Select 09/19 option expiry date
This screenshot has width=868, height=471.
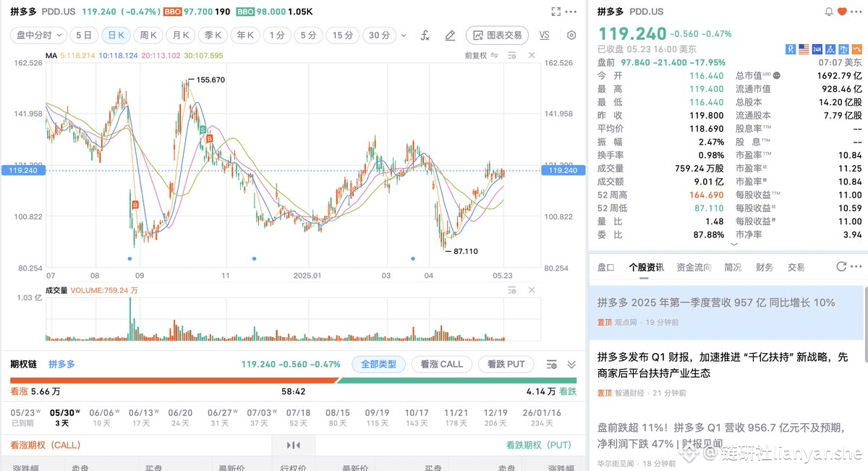(377, 417)
